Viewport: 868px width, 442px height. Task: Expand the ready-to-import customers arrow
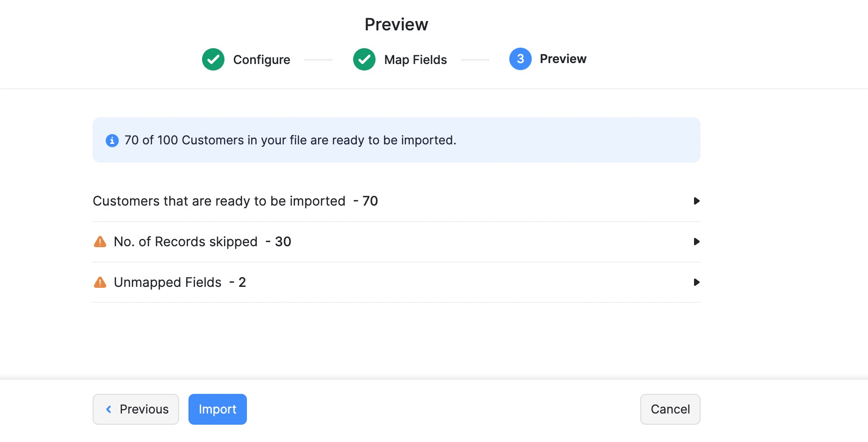(x=696, y=201)
